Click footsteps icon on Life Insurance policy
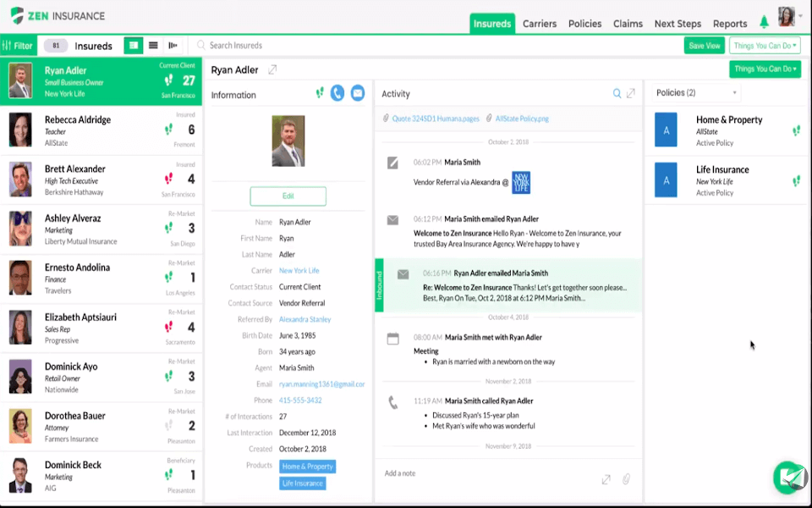This screenshot has height=508, width=812. (797, 181)
